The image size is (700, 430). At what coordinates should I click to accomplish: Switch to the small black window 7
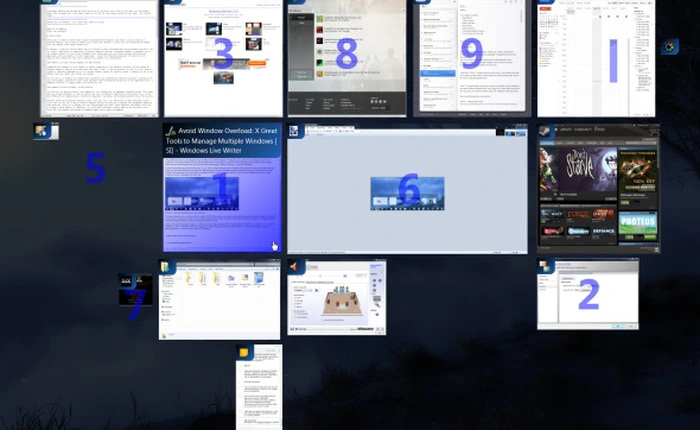(x=136, y=290)
